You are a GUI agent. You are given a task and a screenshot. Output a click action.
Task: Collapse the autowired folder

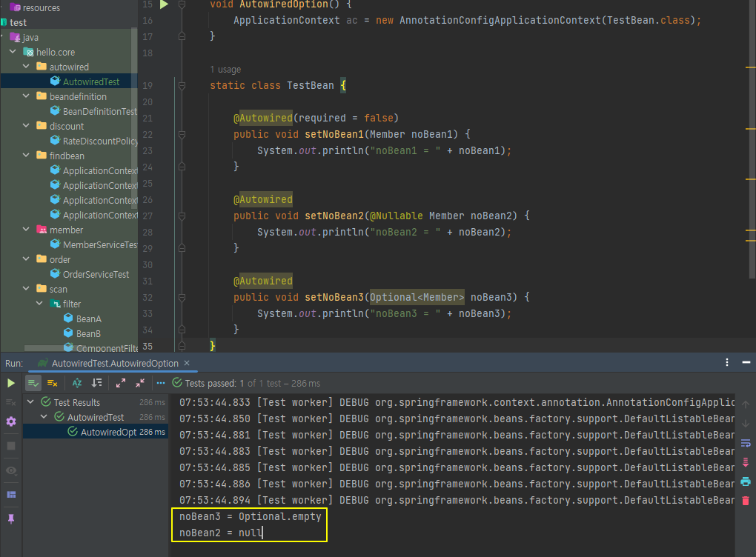(26, 67)
